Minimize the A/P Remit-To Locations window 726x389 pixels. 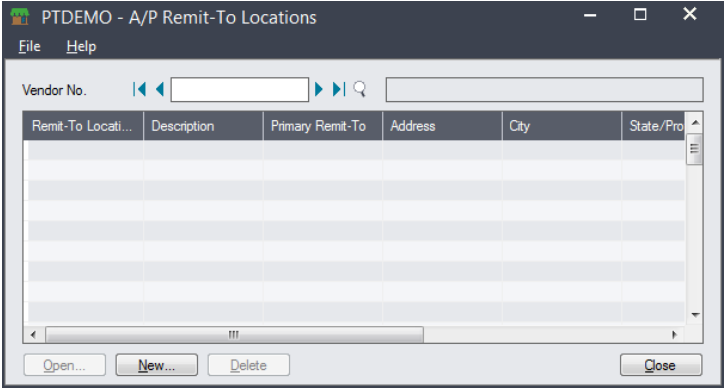point(590,16)
